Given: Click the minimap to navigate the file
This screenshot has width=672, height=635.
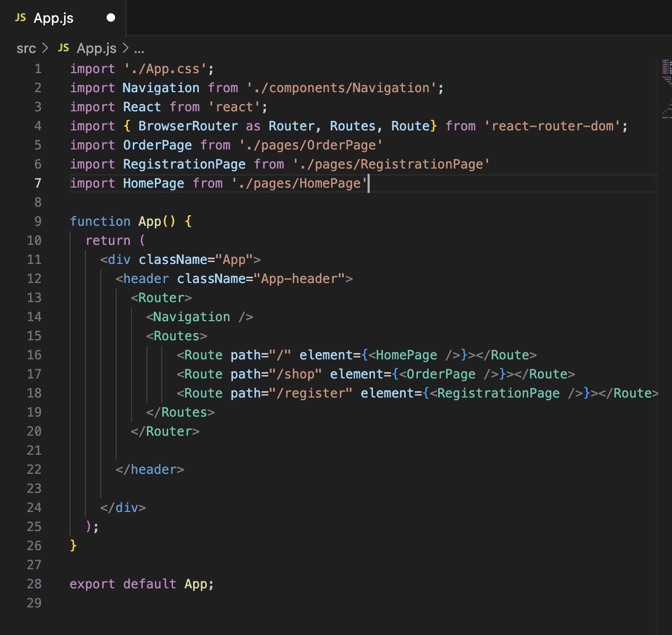Looking at the screenshot, I should point(665,85).
